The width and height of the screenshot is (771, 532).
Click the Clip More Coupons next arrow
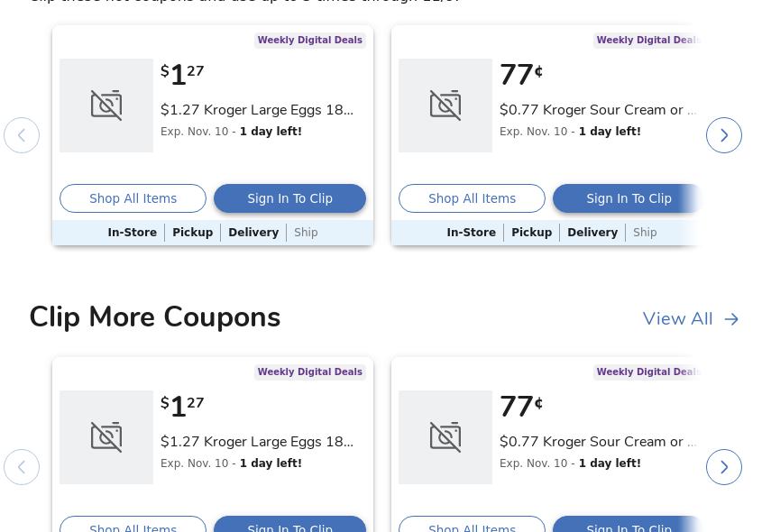pyautogui.click(x=723, y=467)
